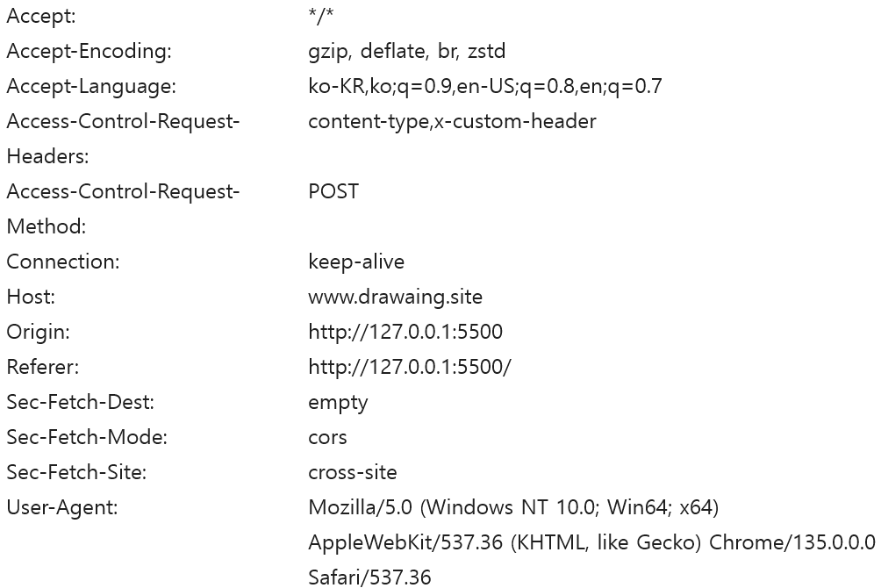Click the Accept header name
The image size is (881, 588).
point(41,16)
